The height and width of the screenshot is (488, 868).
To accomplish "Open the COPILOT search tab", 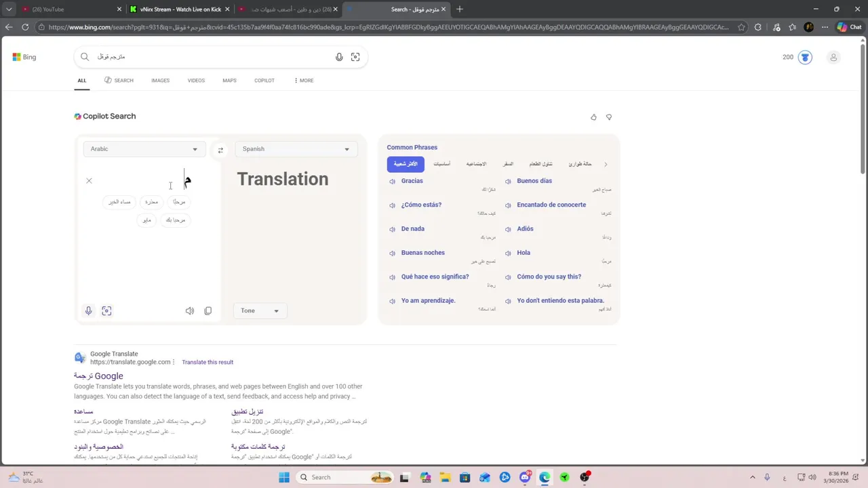I will (264, 81).
